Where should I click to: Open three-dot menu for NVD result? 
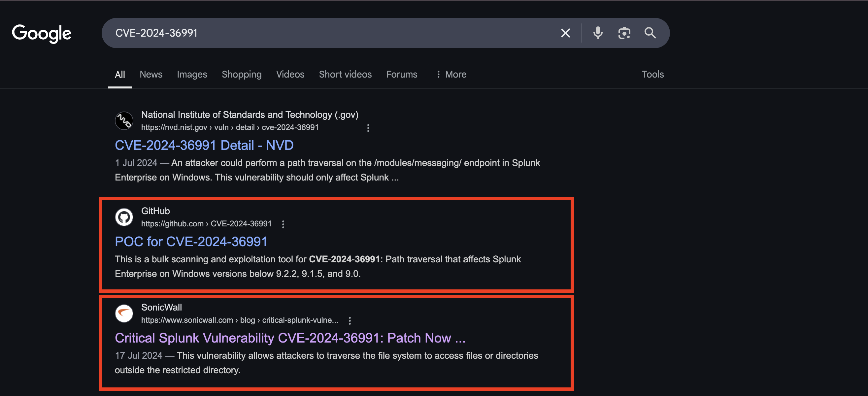[368, 128]
